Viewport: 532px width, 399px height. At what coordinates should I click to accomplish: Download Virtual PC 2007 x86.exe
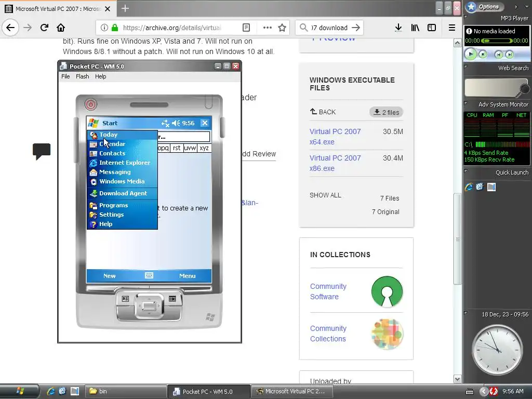335,163
